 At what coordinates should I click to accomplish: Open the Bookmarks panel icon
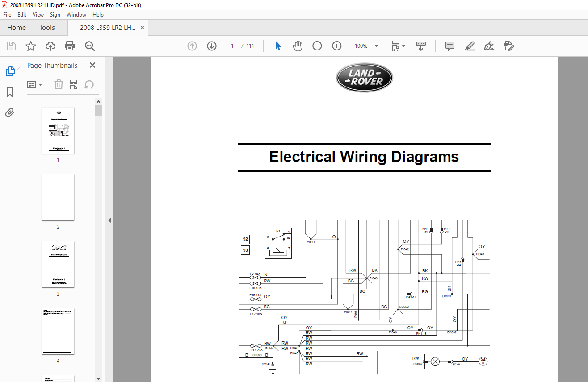coord(10,92)
